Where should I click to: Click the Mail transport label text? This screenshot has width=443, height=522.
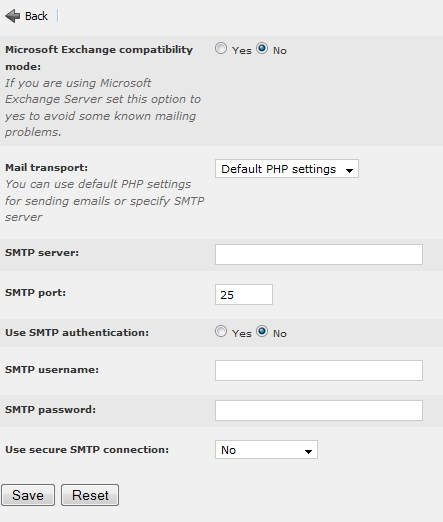click(x=46, y=167)
